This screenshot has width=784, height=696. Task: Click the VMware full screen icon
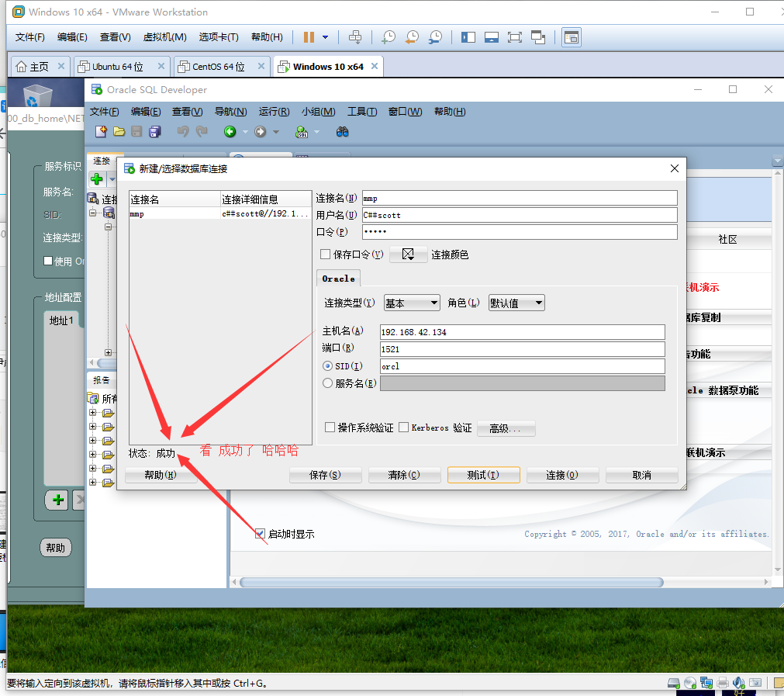click(514, 37)
